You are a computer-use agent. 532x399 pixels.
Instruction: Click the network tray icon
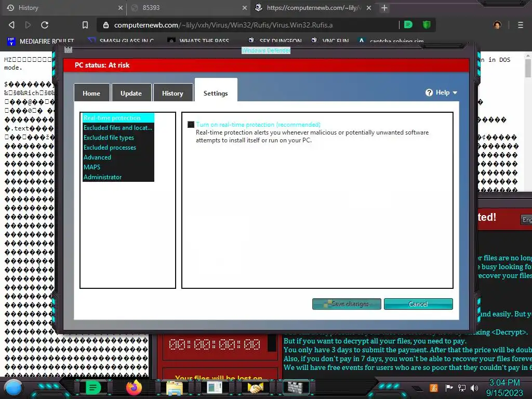[462, 388]
